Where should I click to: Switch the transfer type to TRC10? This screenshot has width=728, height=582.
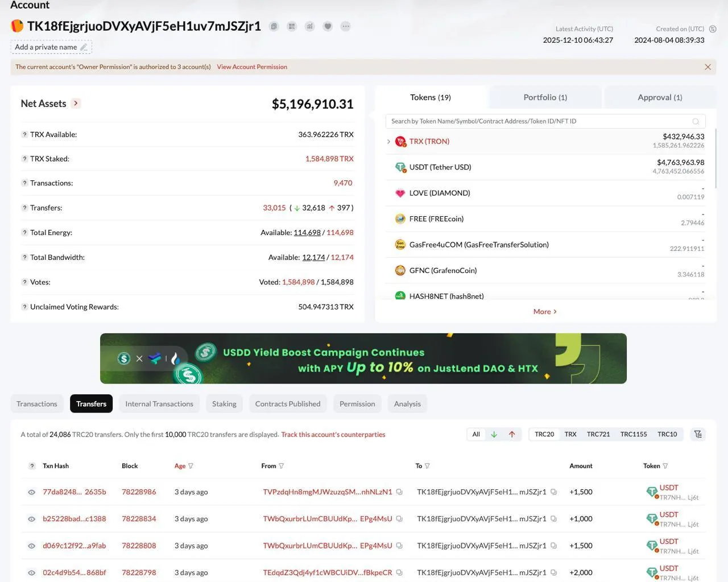click(x=667, y=435)
